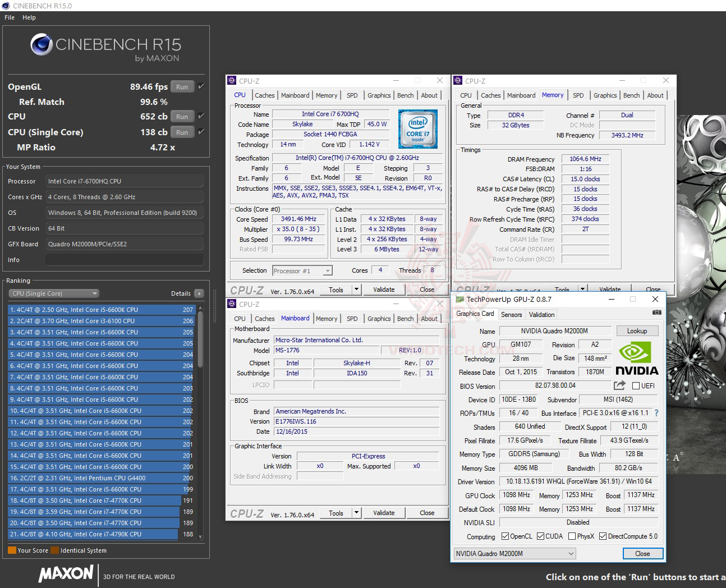Select ranking row 21 Intel Core i7-4790K CPU
The image size is (726, 588).
tap(101, 534)
